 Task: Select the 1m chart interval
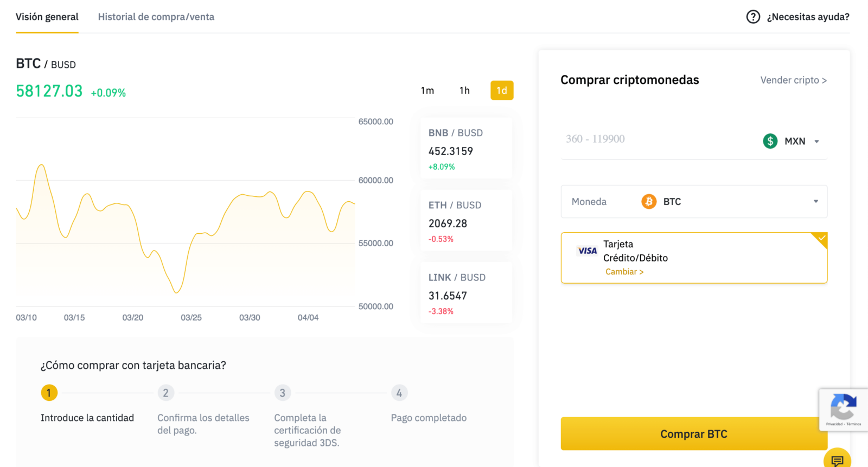[427, 91]
